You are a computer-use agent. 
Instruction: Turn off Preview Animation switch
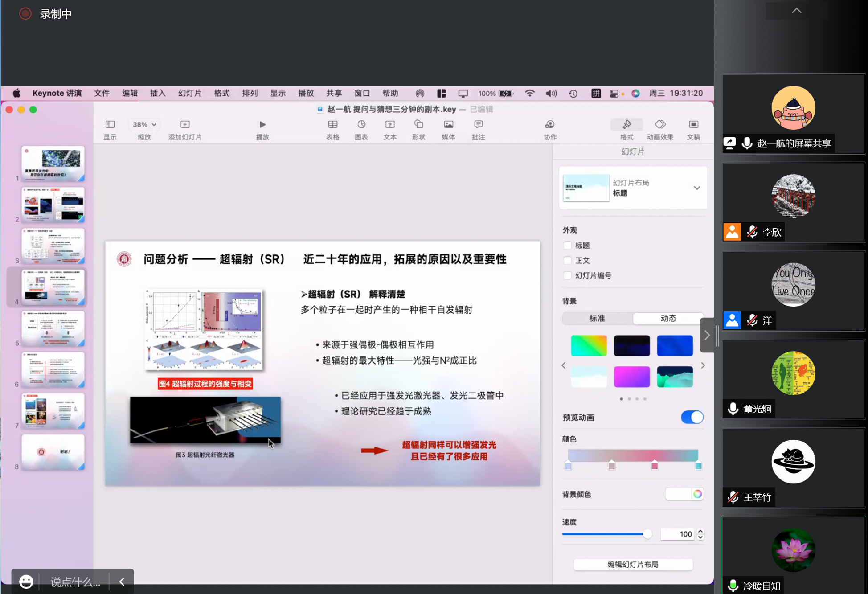tap(692, 417)
